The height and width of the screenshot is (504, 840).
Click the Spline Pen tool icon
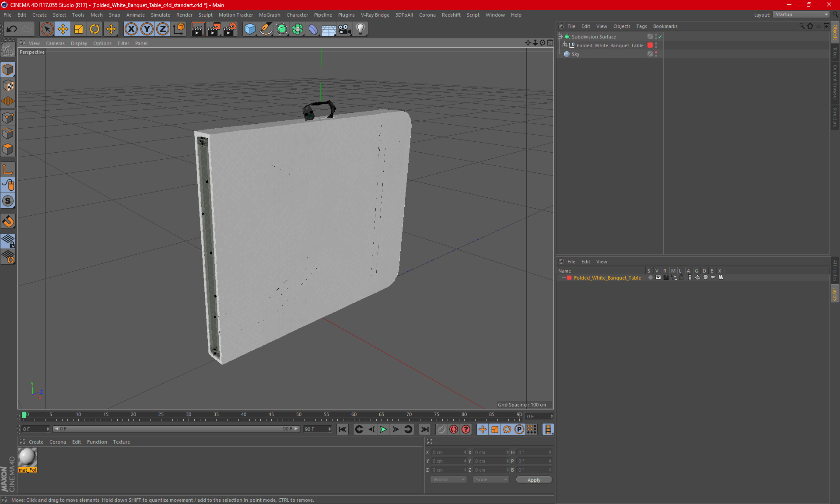(266, 29)
